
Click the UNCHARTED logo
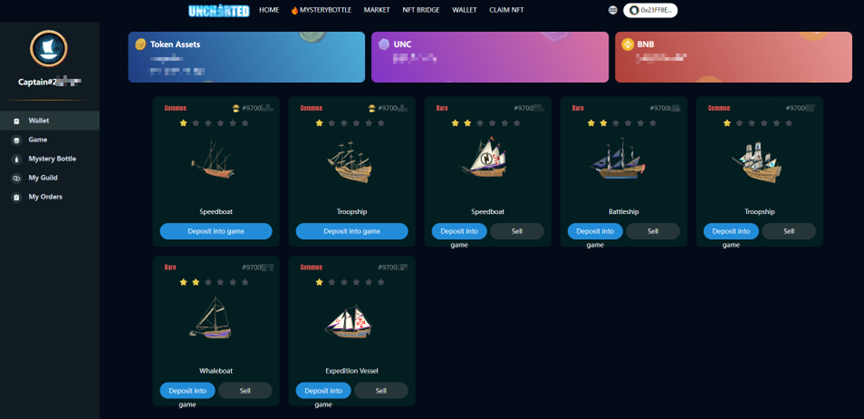tap(219, 10)
